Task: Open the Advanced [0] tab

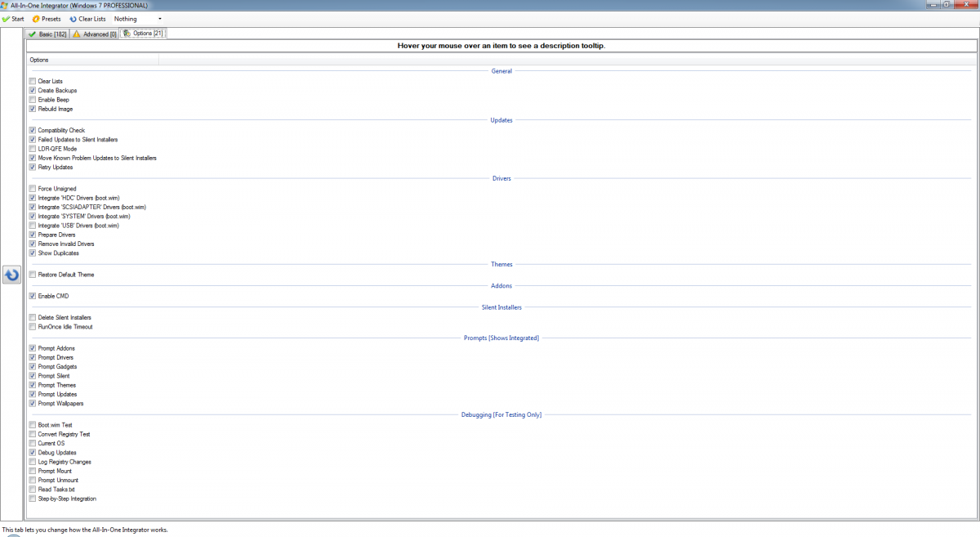Action: (95, 34)
